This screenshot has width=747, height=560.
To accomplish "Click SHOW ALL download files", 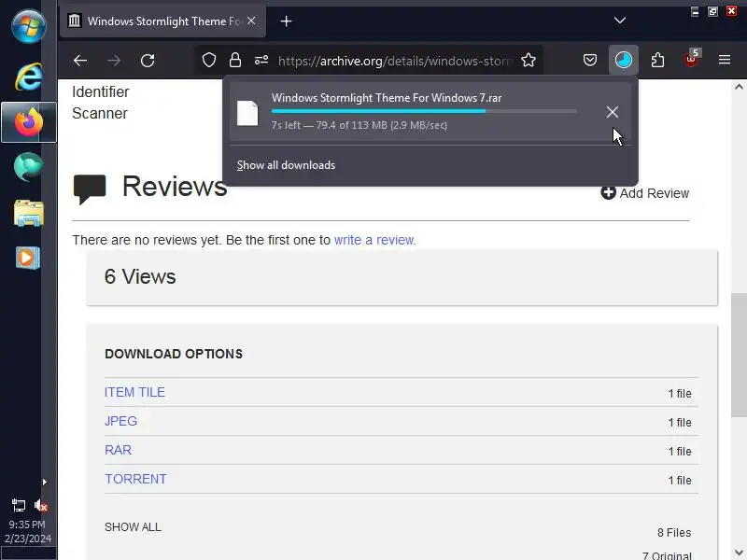I will [133, 527].
